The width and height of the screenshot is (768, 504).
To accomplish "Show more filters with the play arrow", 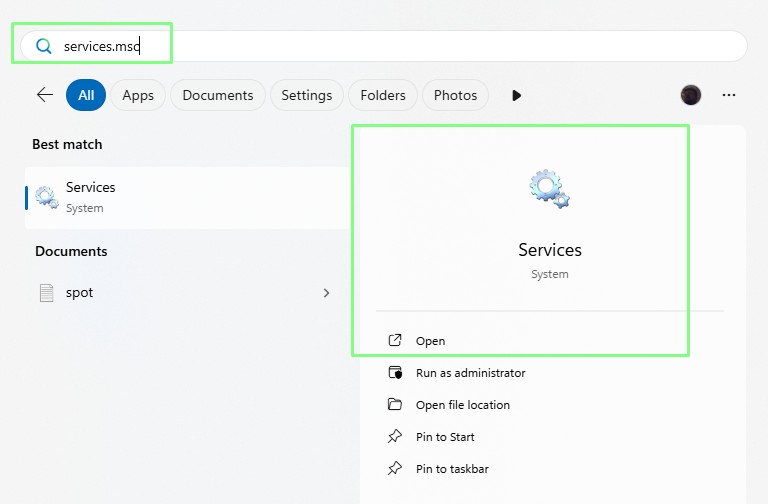I will (x=517, y=95).
